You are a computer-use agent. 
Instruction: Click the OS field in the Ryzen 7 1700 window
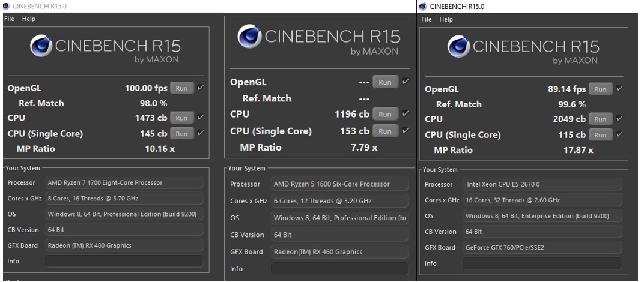tap(124, 214)
